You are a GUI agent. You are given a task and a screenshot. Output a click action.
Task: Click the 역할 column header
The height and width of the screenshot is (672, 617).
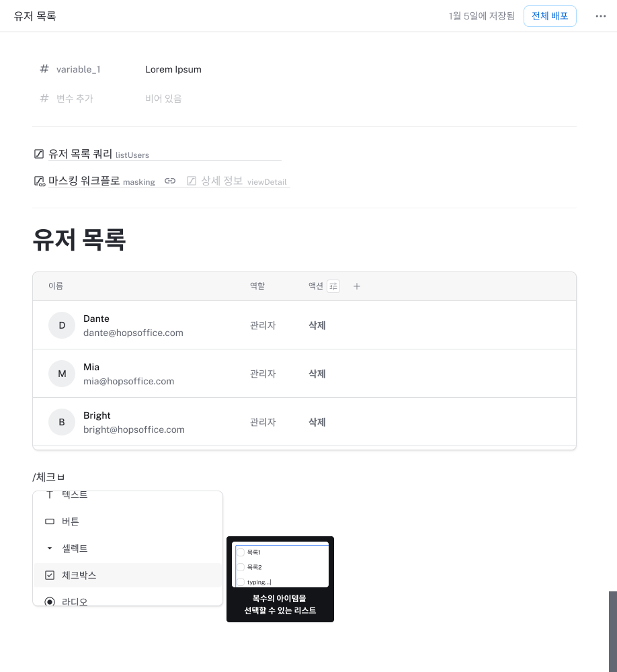pyautogui.click(x=257, y=286)
